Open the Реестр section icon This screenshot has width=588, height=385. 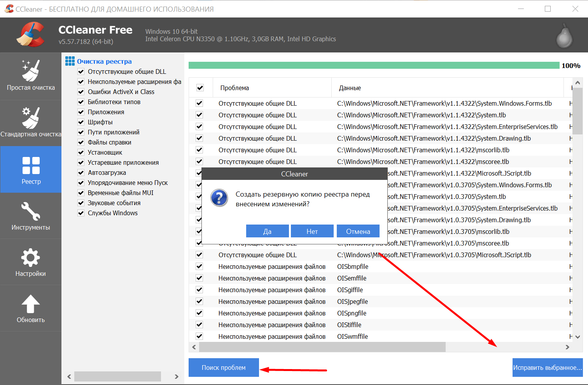(x=31, y=165)
